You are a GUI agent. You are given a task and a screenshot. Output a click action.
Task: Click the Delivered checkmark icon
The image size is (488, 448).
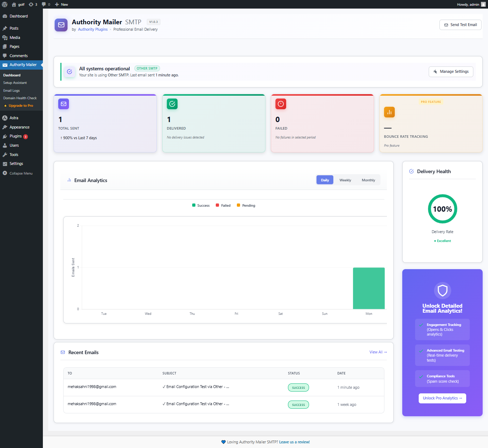pyautogui.click(x=172, y=104)
